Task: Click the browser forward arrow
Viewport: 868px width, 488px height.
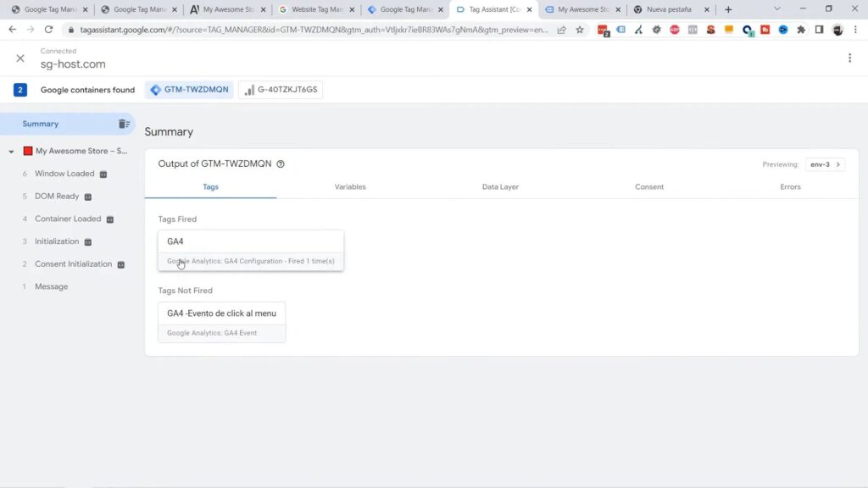Action: tap(31, 30)
